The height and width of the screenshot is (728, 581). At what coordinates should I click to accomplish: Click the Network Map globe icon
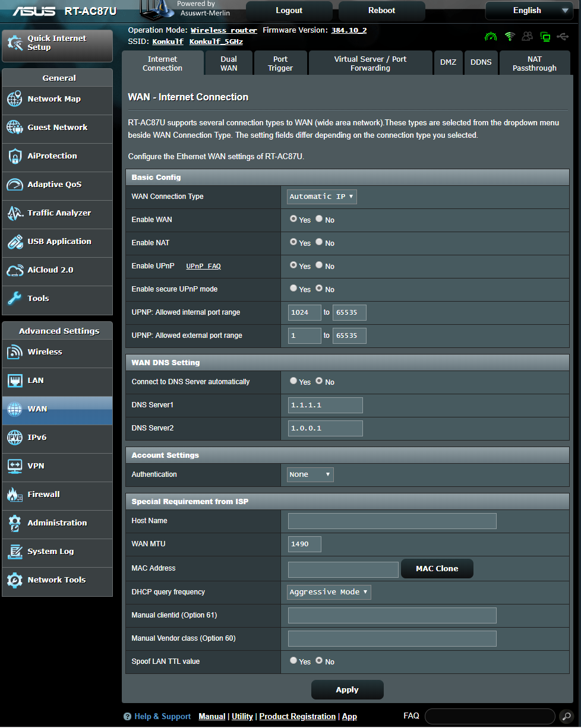point(15,99)
